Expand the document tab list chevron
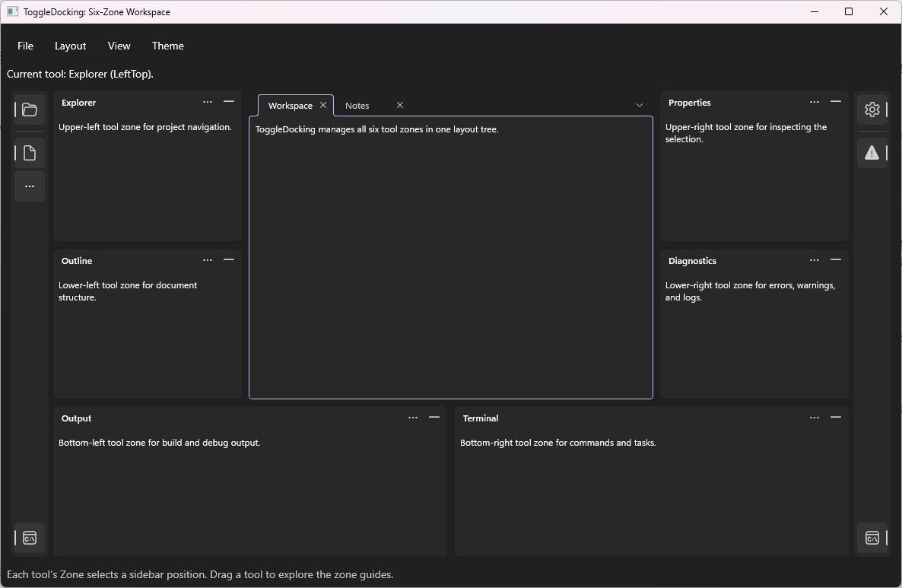This screenshot has width=902, height=588. click(639, 105)
